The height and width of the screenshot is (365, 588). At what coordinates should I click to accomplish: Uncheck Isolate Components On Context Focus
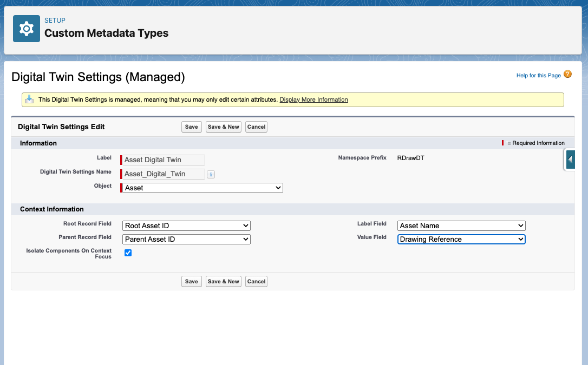click(128, 253)
